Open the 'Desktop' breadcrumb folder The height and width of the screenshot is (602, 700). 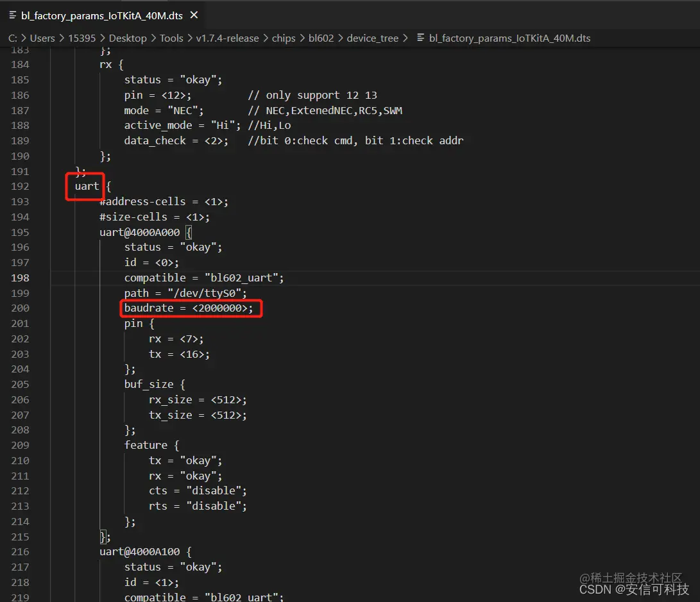128,38
